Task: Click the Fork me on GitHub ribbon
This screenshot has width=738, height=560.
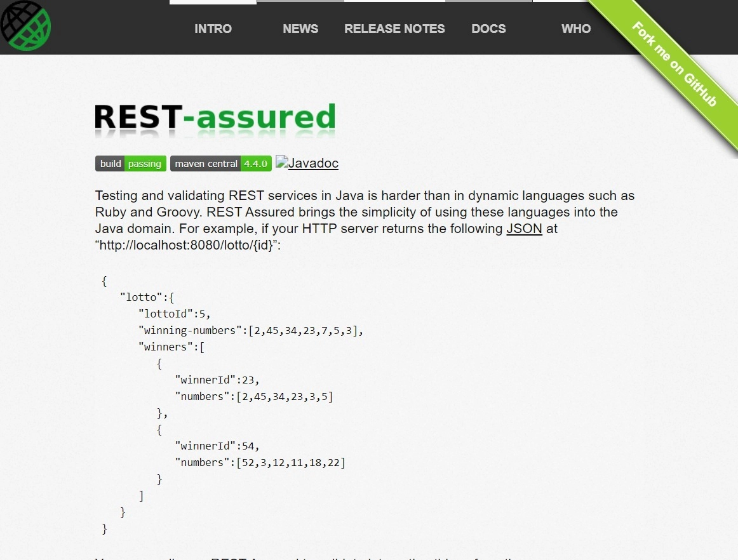Action: pyautogui.click(x=674, y=63)
